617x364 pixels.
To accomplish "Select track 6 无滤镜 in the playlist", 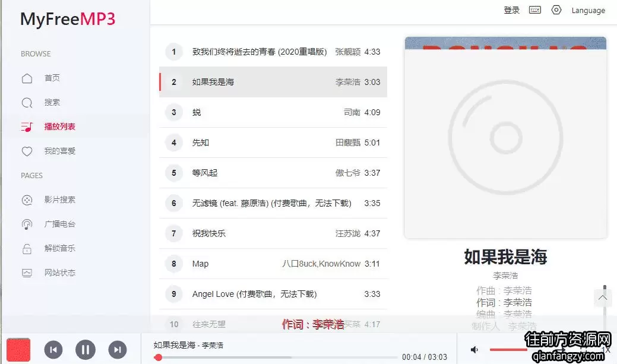I will 273,203.
